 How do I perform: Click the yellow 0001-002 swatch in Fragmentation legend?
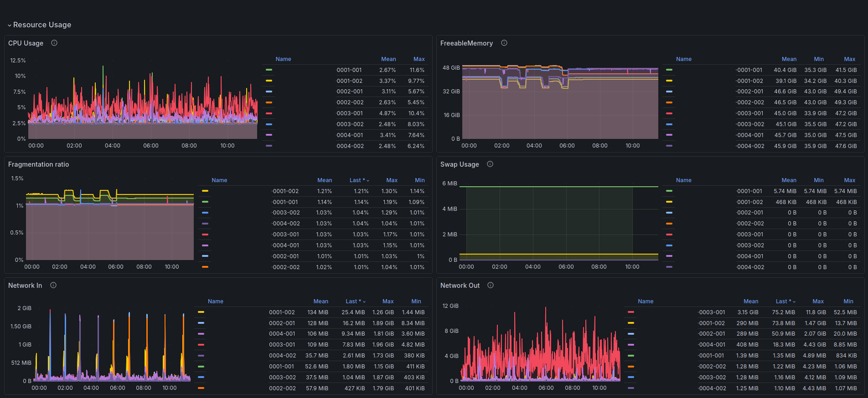[x=205, y=191]
